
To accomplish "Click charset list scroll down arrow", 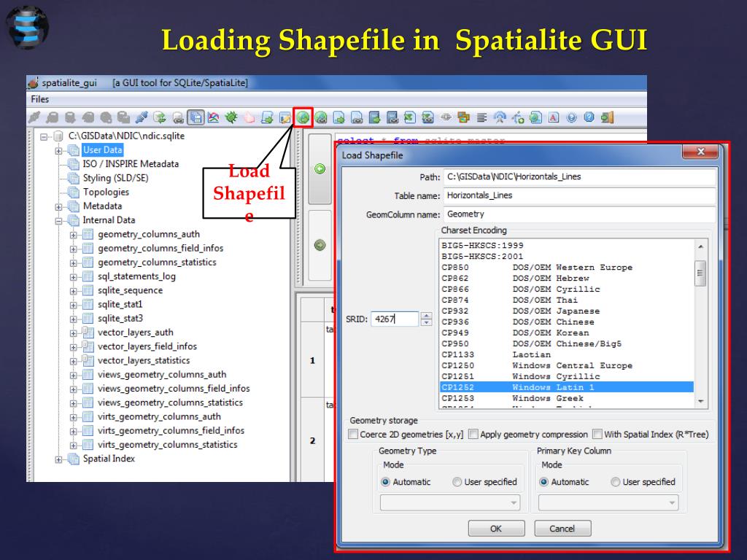I will 700,402.
